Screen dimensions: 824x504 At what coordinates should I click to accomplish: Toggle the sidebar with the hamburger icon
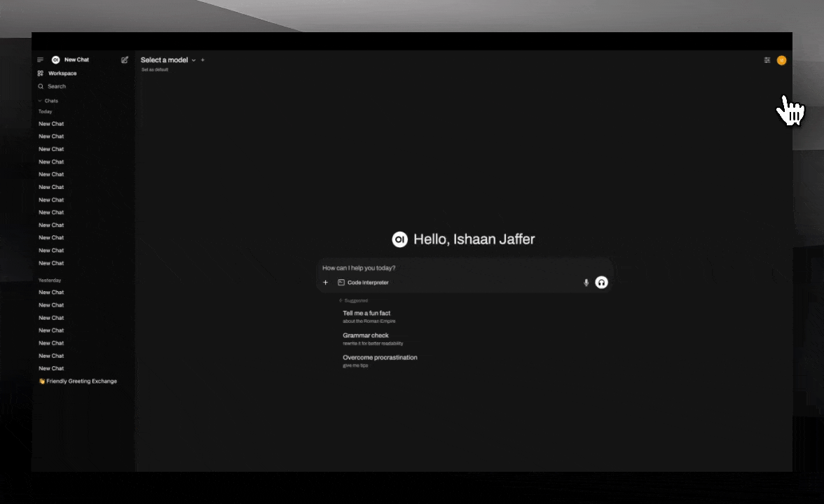click(x=41, y=60)
